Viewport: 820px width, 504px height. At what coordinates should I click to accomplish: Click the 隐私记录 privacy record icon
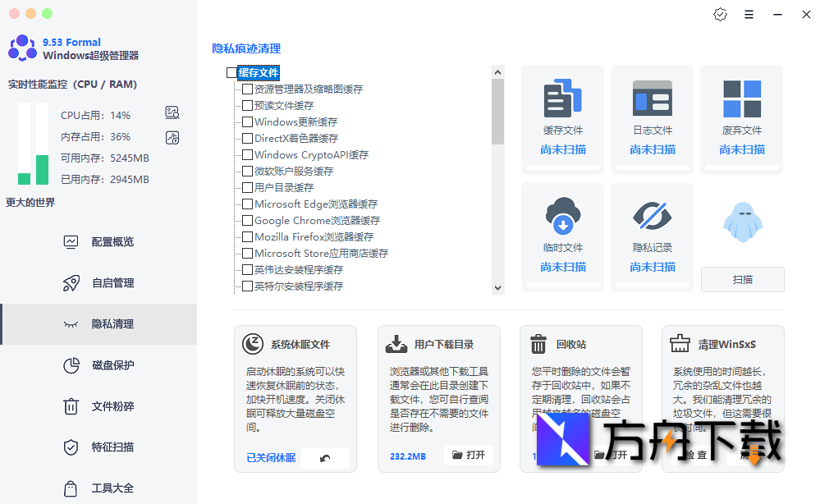652,215
